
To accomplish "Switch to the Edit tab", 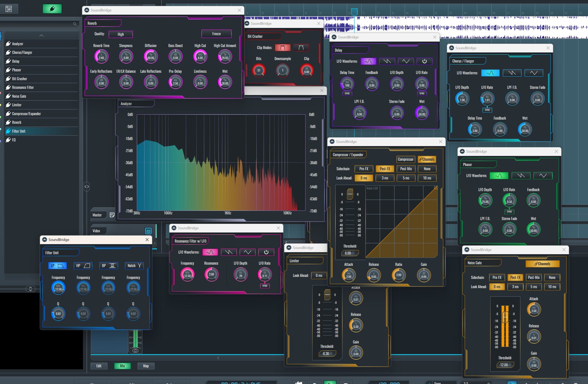I will (99, 366).
